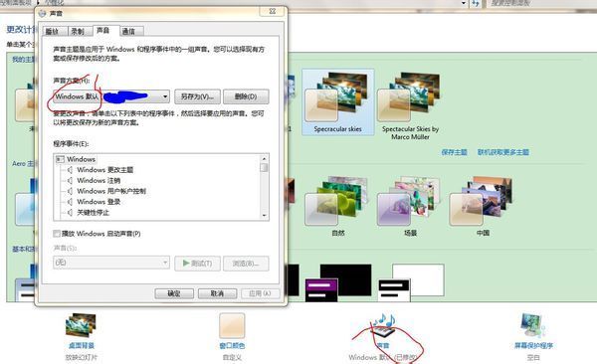Select the white high contrast theme
This screenshot has height=364, width=597.
[x=411, y=282]
